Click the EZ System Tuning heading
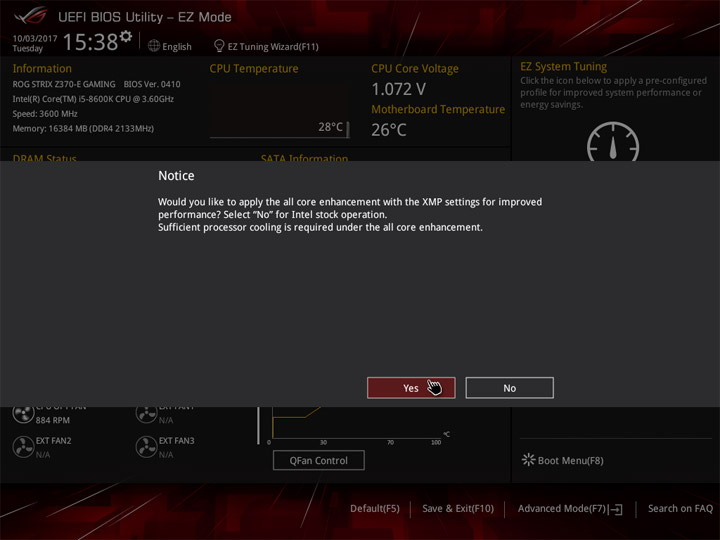Viewport: 720px width, 540px height. [563, 67]
